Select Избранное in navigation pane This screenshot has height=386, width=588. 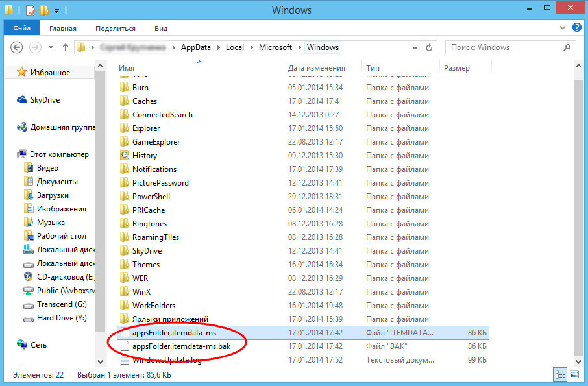pyautogui.click(x=50, y=73)
